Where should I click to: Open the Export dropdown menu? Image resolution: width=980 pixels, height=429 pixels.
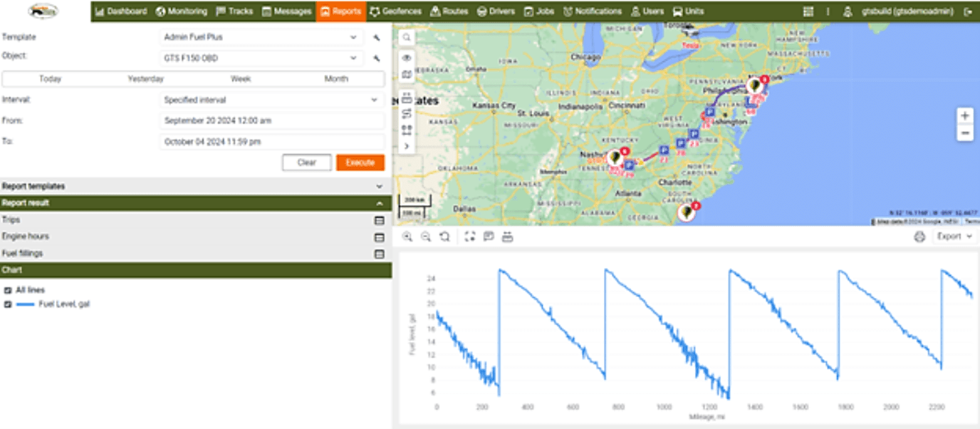click(x=954, y=237)
